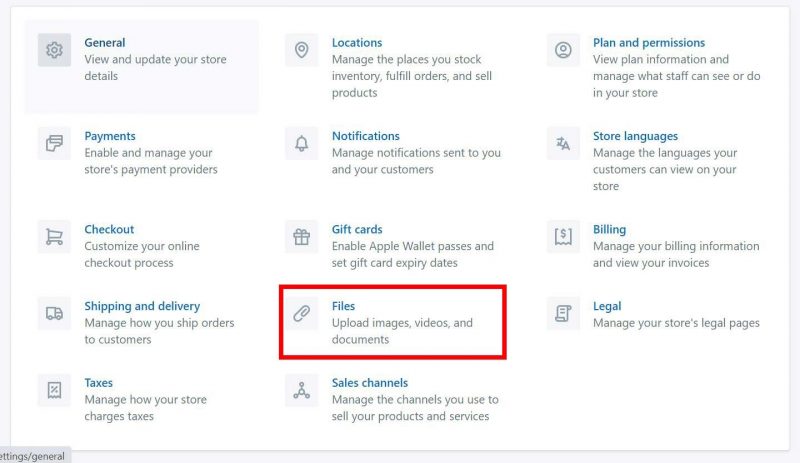800x463 pixels.
Task: Click the Notifications bell icon
Action: click(x=301, y=143)
